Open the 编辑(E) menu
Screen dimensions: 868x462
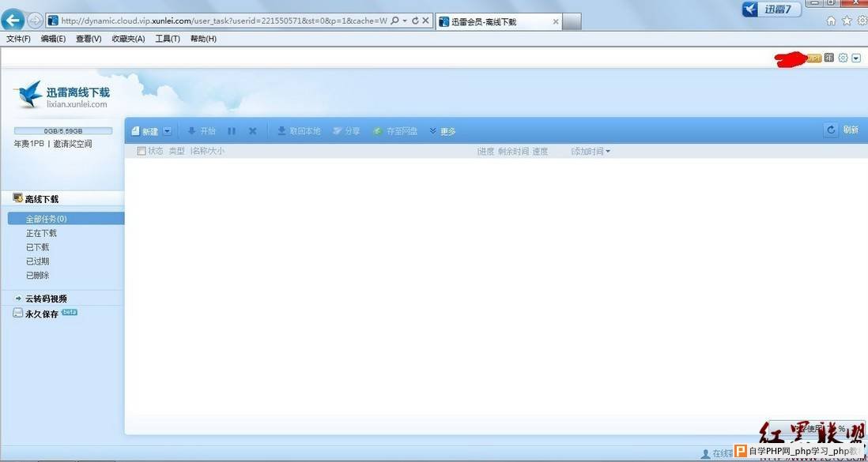[53, 39]
